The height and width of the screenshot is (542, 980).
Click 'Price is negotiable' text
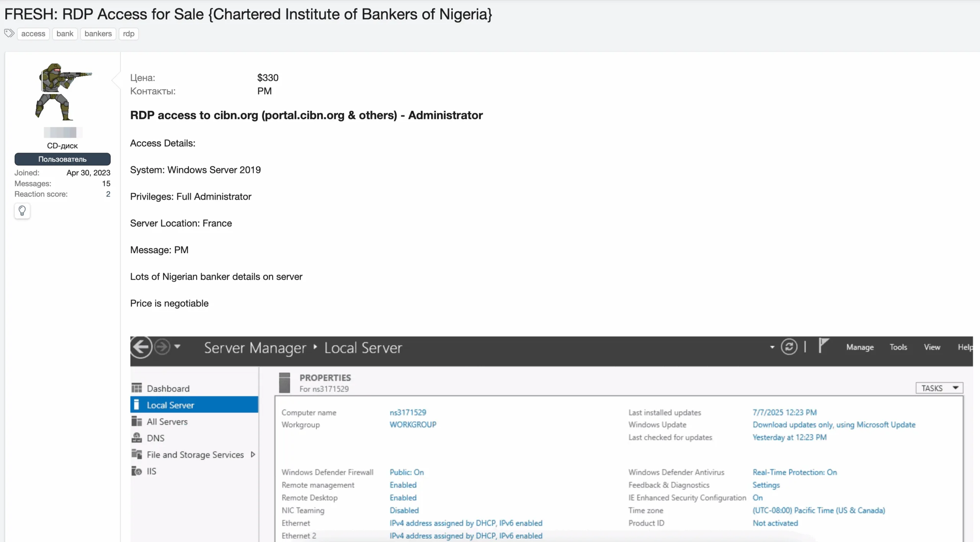click(169, 303)
